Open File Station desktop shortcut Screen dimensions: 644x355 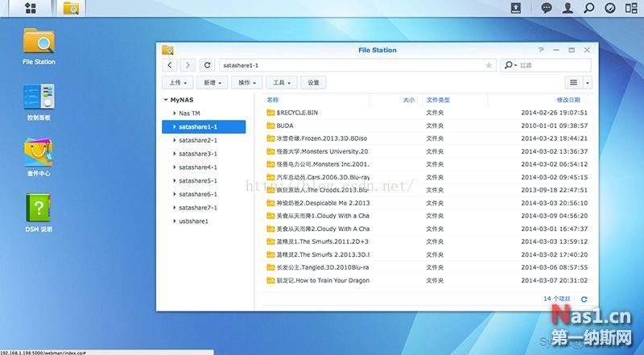39,45
